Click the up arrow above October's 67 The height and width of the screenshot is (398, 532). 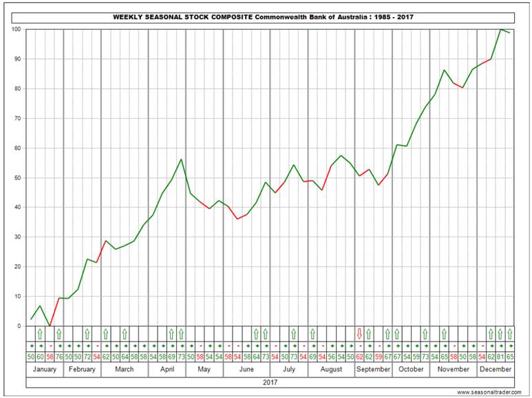(397, 334)
